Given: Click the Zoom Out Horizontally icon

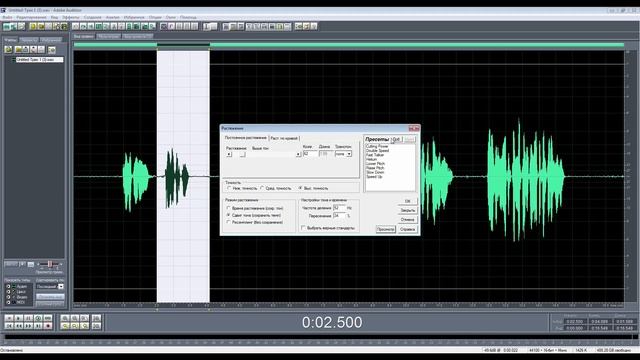Looking at the screenshot, I should tap(75, 318).
